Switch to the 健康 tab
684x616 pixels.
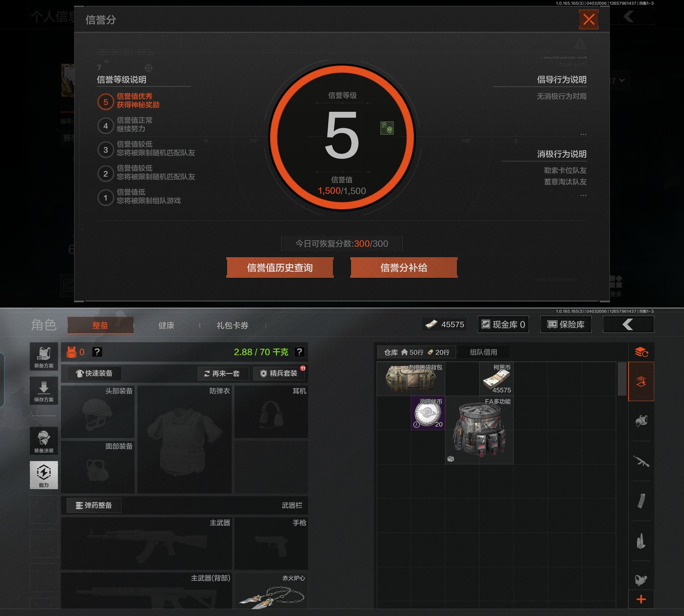[x=166, y=325]
